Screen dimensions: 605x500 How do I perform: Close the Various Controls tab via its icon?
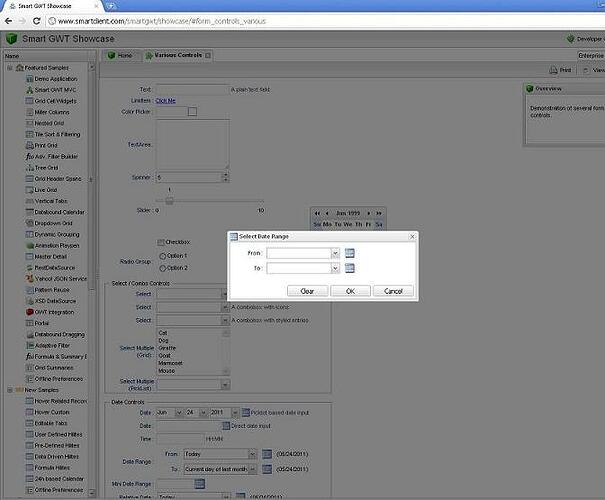pyautogui.click(x=208, y=56)
